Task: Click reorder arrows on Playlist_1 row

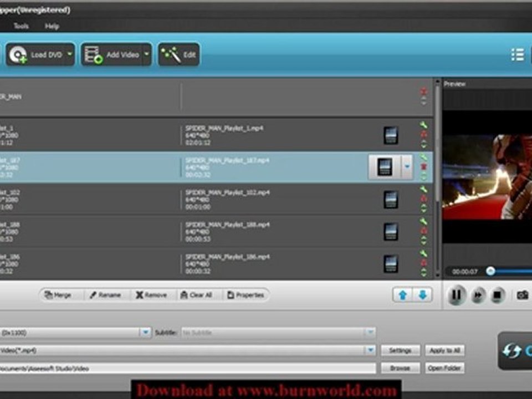Action: tap(424, 144)
